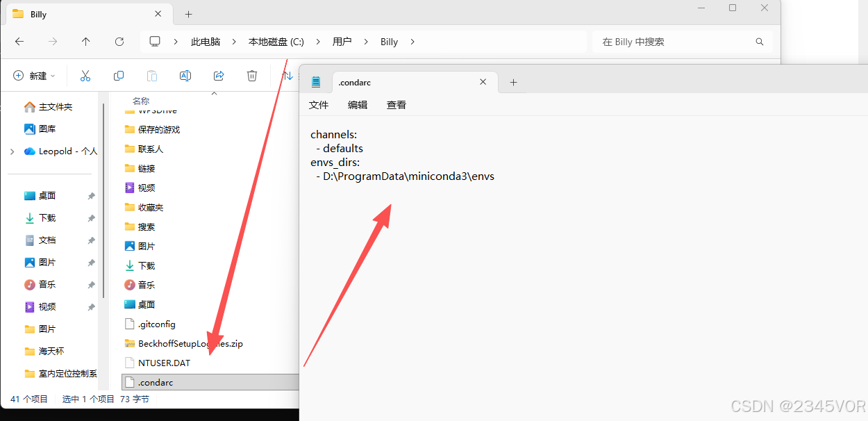Image resolution: width=868 pixels, height=421 pixels.
Task: Go back in File Explorer
Action: coord(19,42)
